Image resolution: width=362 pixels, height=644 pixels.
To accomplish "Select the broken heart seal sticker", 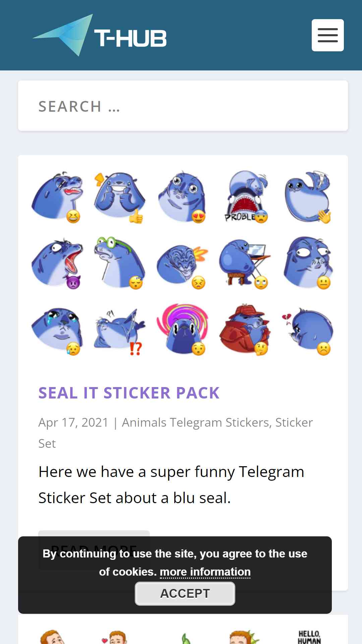I will point(308,329).
